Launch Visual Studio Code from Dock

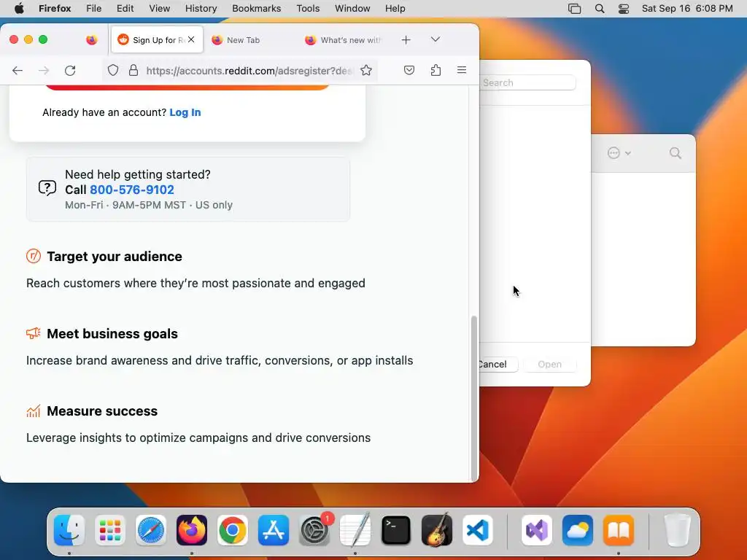[478, 530]
